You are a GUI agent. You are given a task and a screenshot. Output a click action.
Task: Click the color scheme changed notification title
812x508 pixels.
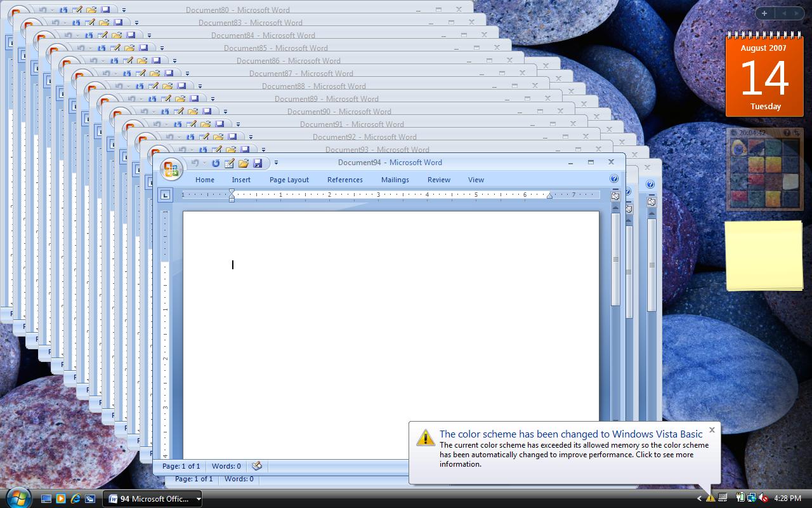click(x=571, y=434)
